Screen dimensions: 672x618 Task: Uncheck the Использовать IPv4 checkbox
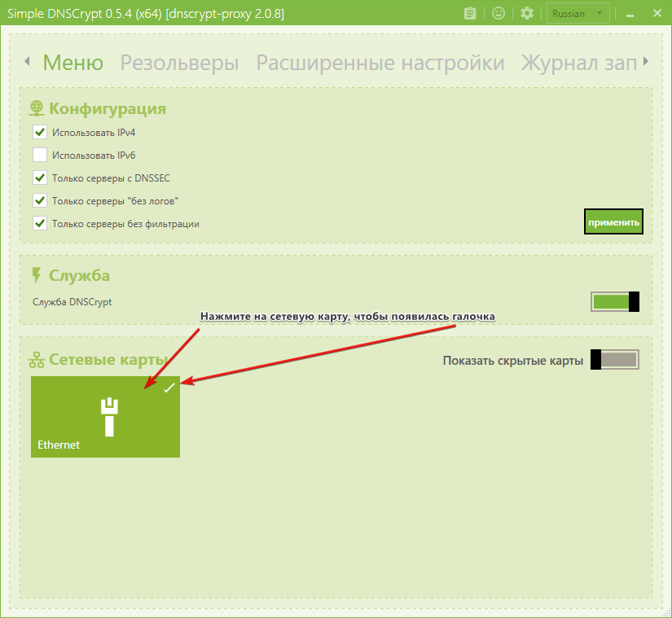click(x=40, y=132)
